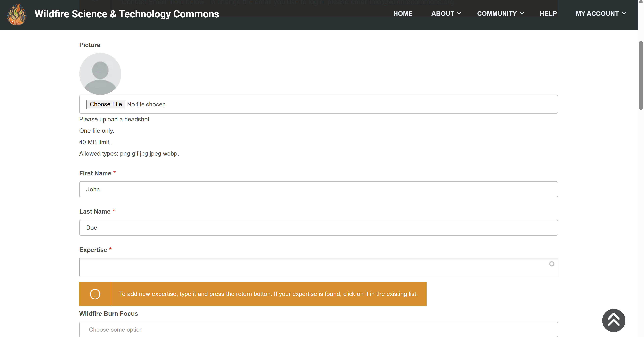
Task: Click the default profile avatar picture
Action: [x=100, y=74]
